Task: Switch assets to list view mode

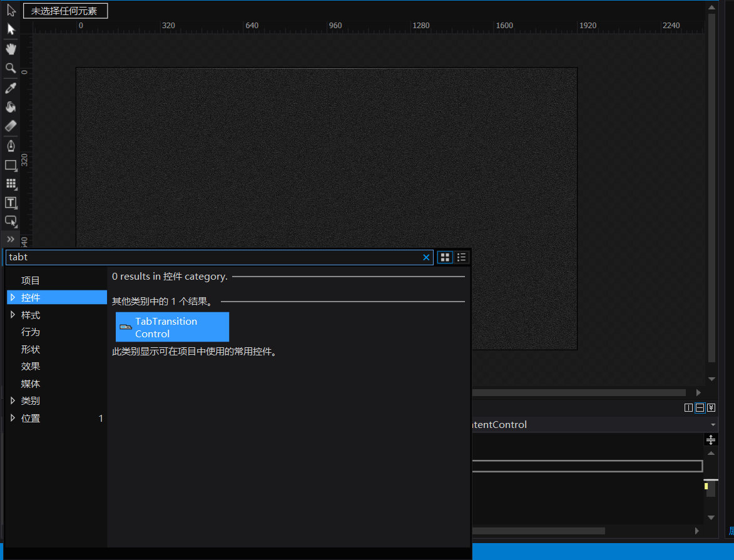Action: click(462, 257)
